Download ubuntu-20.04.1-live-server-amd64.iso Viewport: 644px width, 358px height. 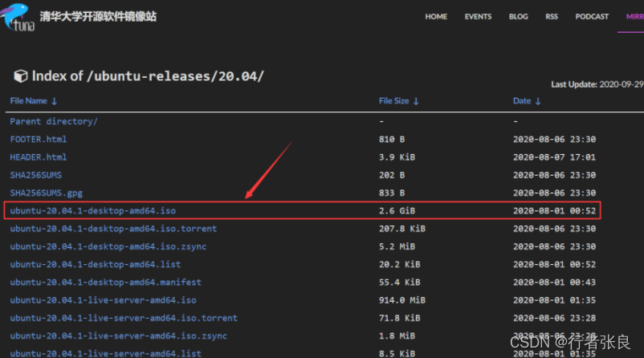pyautogui.click(x=103, y=300)
